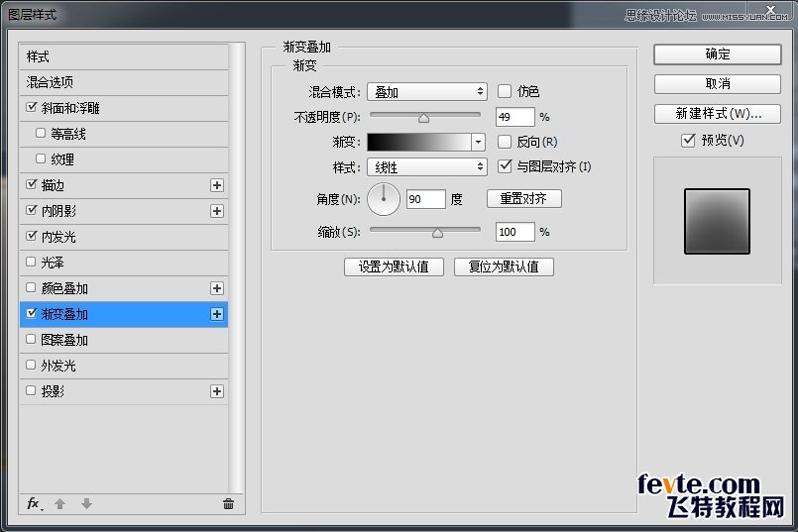Click the scale field showing 100

click(515, 232)
